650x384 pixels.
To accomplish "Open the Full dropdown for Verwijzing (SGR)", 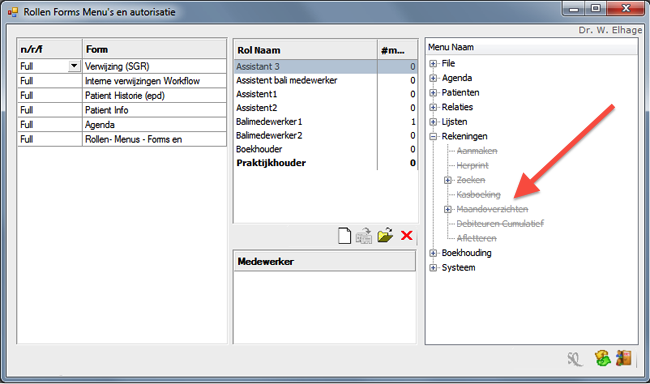I will [74, 66].
